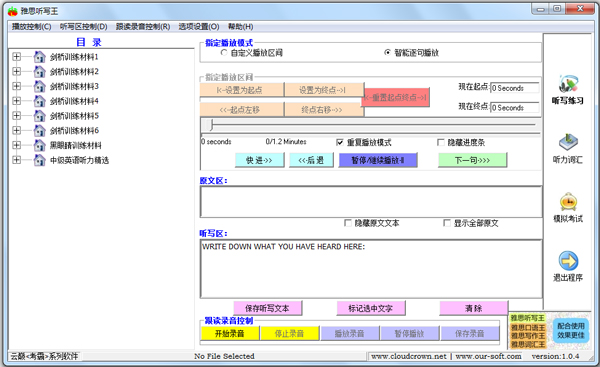Open the 跟读录音控制(R) menu
This screenshot has width=600, height=367.
tap(143, 27)
